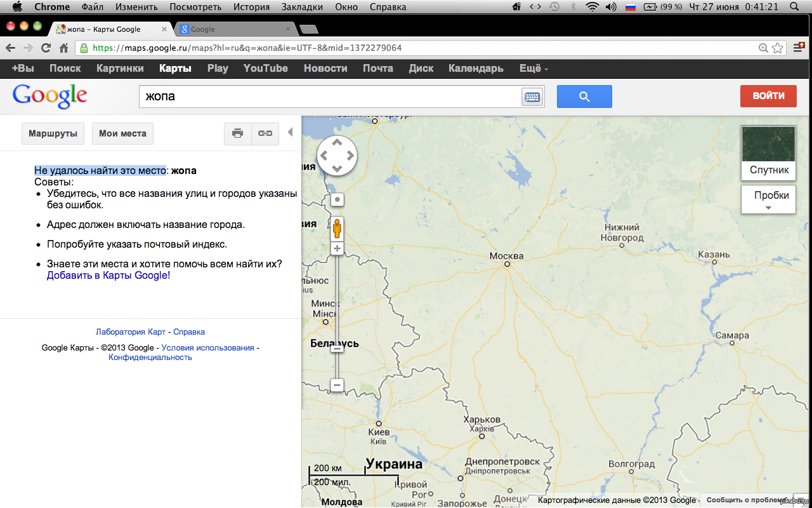This screenshot has width=812, height=508.
Task: Open the Chrome menu hamburger icon
Action: click(x=799, y=48)
